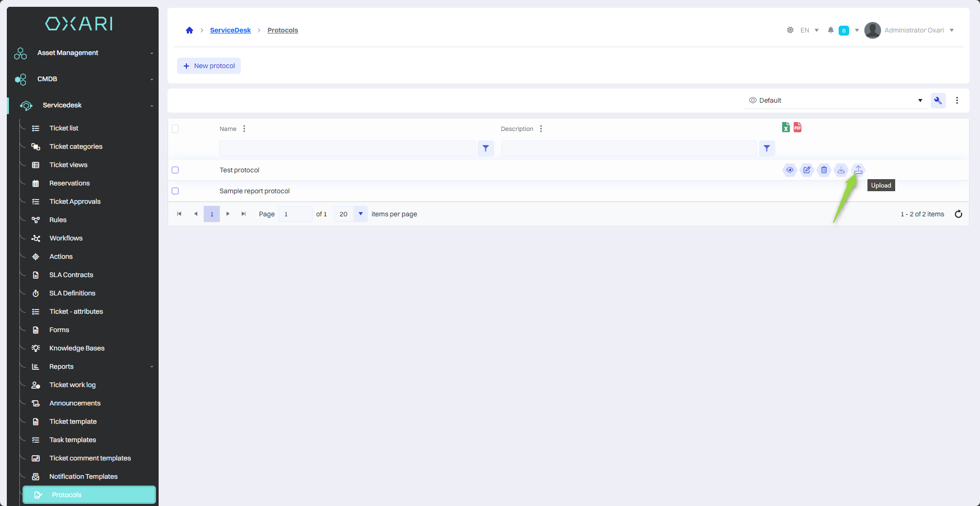Check the Sample report protocol checkbox

click(x=175, y=191)
